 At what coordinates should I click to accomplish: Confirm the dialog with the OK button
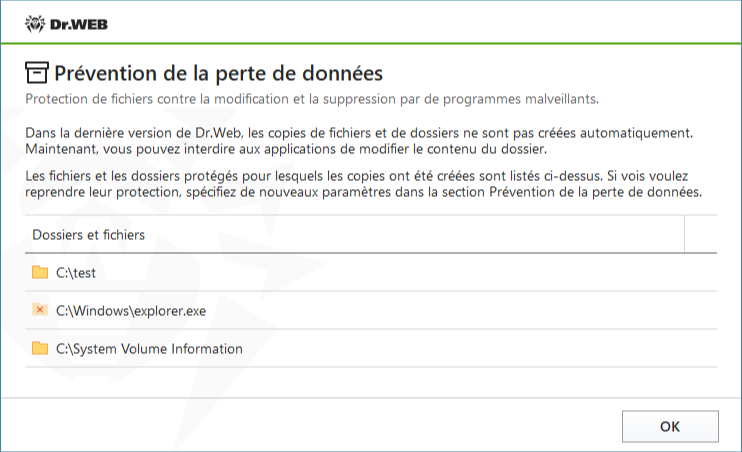tap(670, 426)
